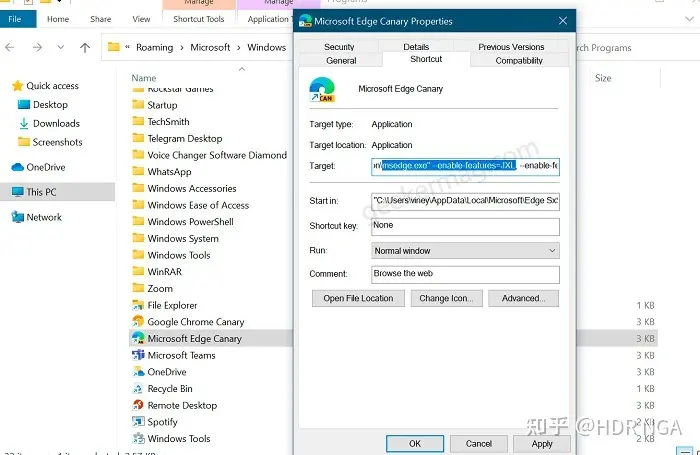The height and width of the screenshot is (455, 700).
Task: Open the Run dropdown showing Normal window
Action: point(465,250)
